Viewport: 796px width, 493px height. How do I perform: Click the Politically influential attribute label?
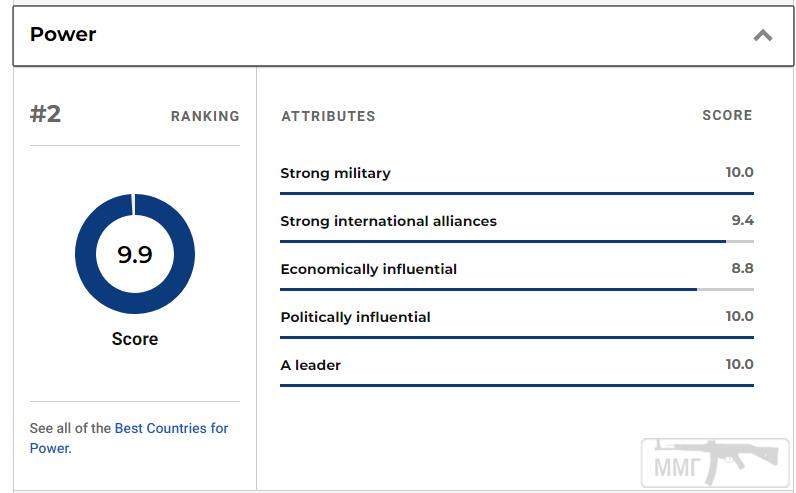coord(355,317)
